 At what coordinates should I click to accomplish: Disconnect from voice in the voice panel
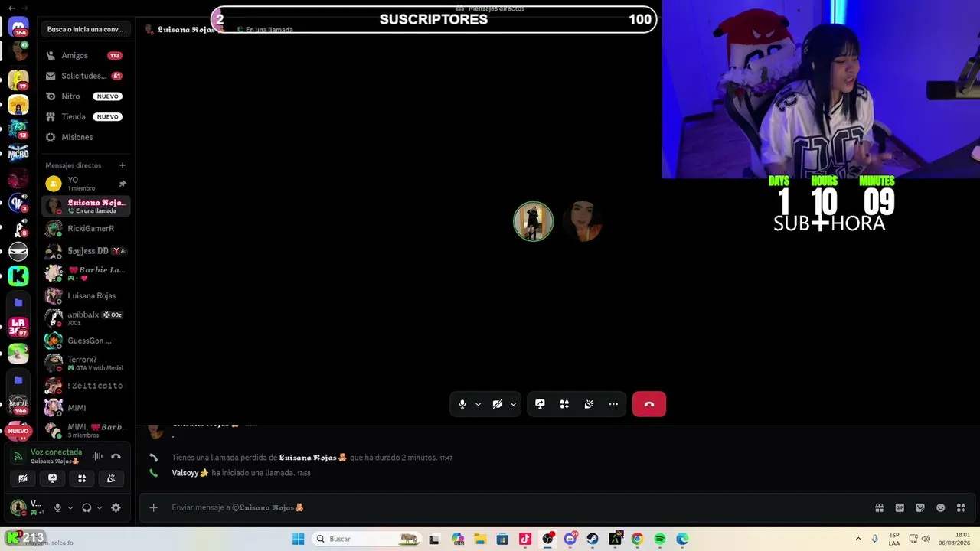[x=116, y=456]
